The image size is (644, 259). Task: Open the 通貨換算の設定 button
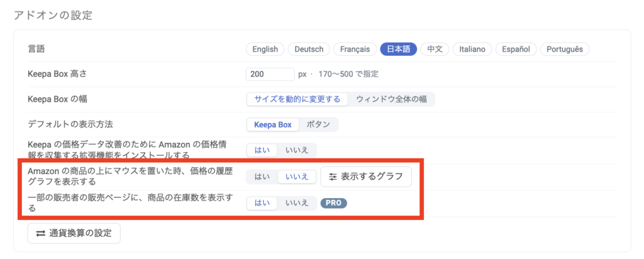click(74, 234)
